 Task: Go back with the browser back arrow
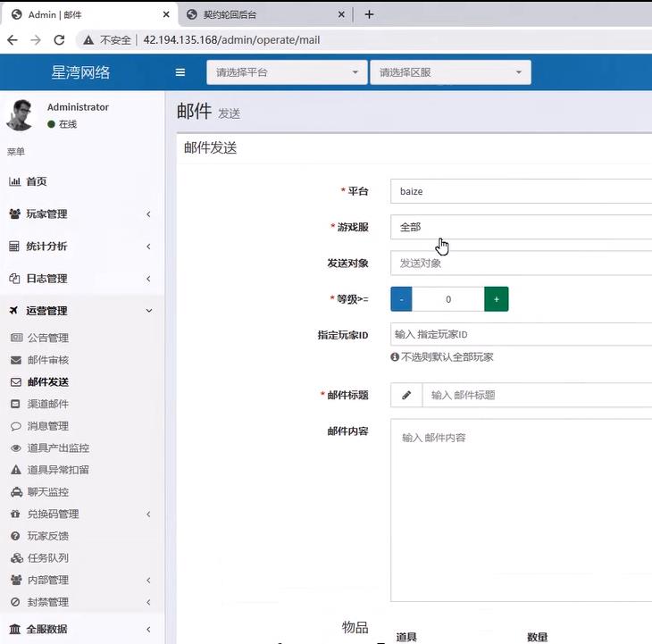(13, 40)
